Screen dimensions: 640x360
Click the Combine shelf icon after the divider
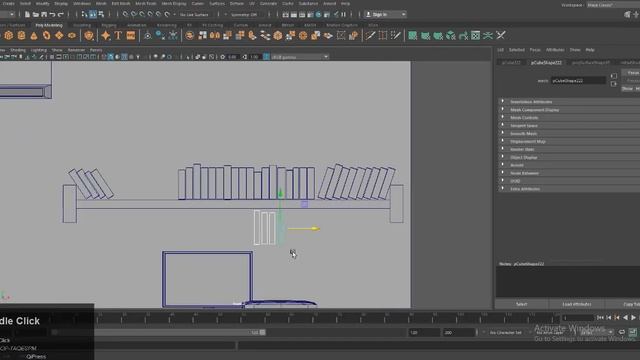(189, 36)
